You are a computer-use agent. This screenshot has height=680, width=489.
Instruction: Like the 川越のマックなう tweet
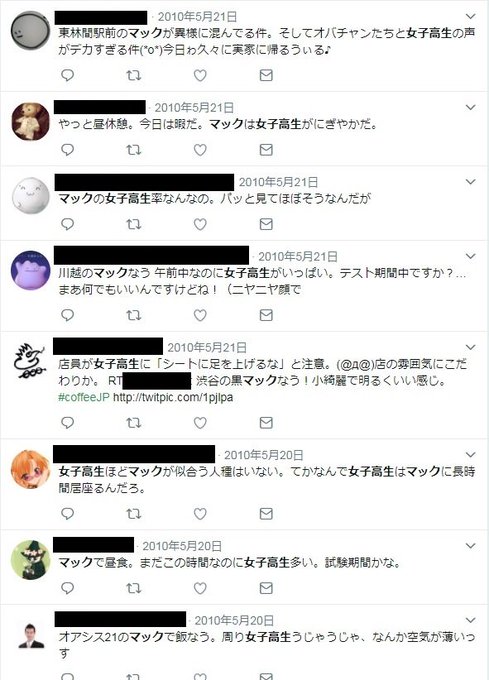(200, 315)
